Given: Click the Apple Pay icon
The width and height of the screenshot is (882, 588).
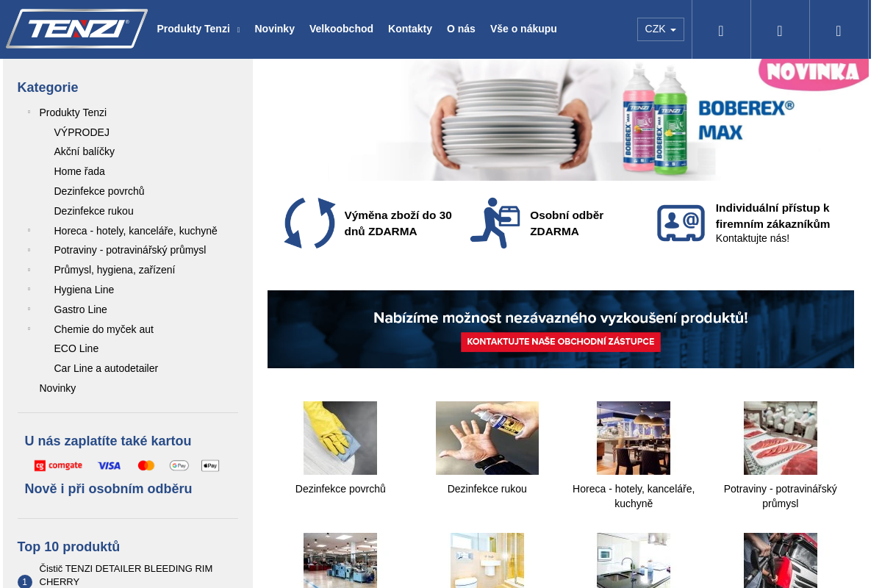Looking at the screenshot, I should point(210,465).
